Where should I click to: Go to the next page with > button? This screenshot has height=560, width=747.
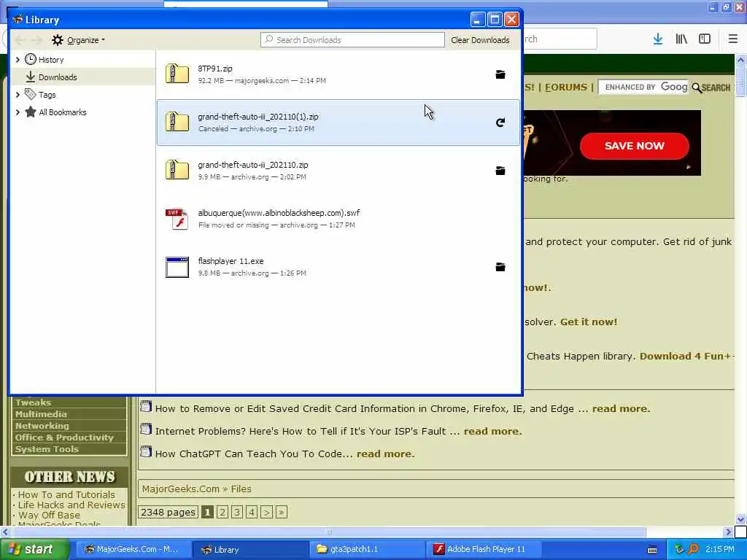click(x=266, y=513)
